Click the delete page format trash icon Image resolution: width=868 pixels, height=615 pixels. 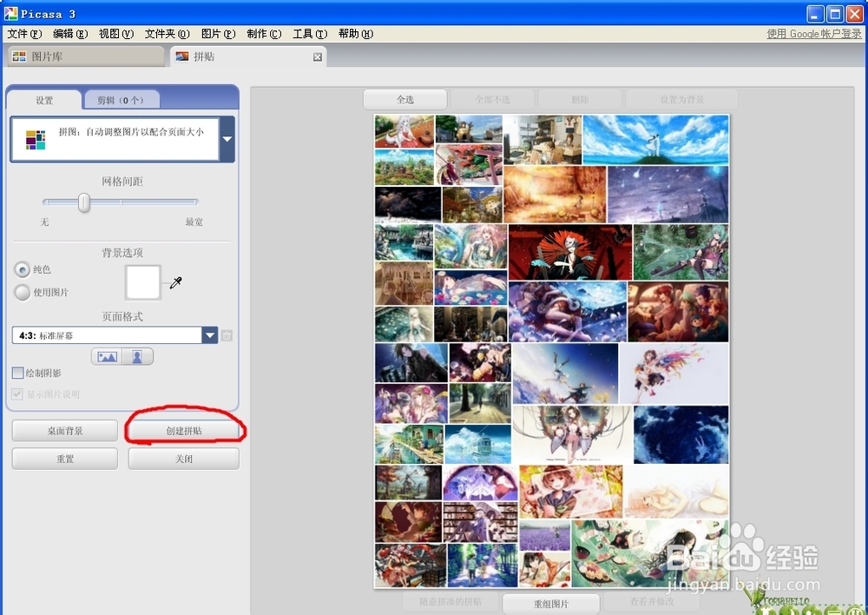click(227, 335)
